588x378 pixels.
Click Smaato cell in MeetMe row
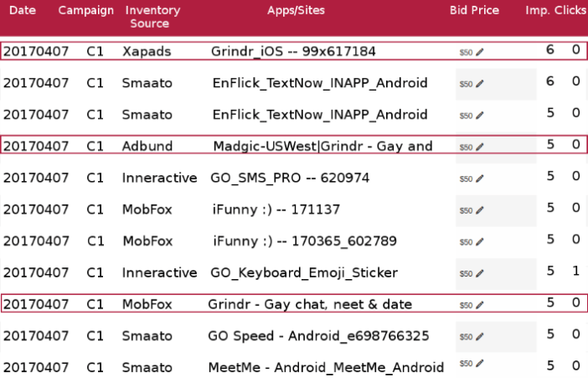point(147,367)
